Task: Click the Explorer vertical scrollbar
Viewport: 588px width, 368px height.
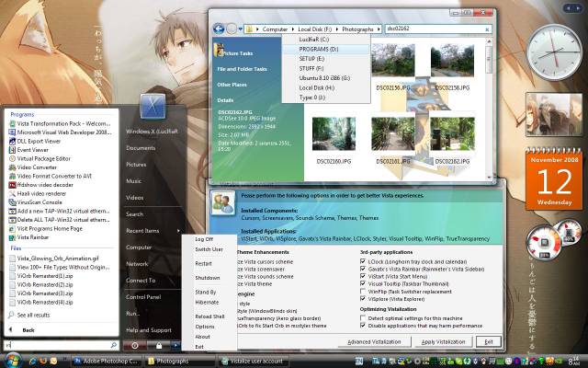Action: (x=489, y=109)
